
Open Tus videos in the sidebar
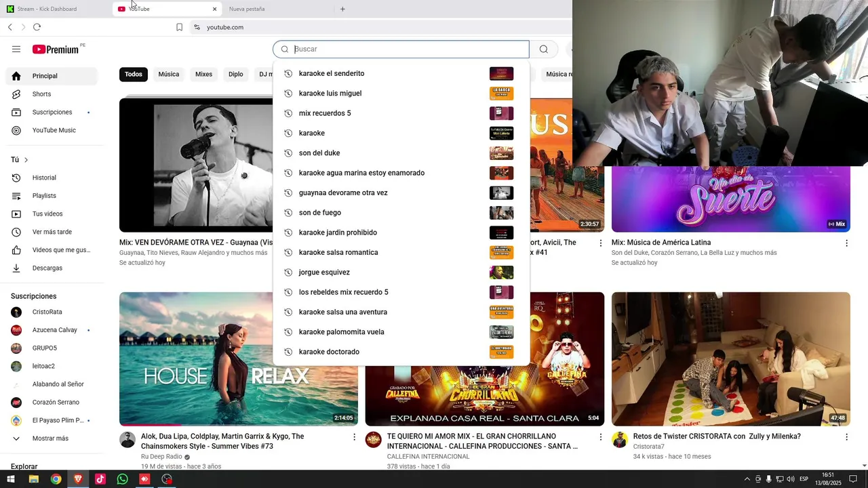click(x=52, y=213)
